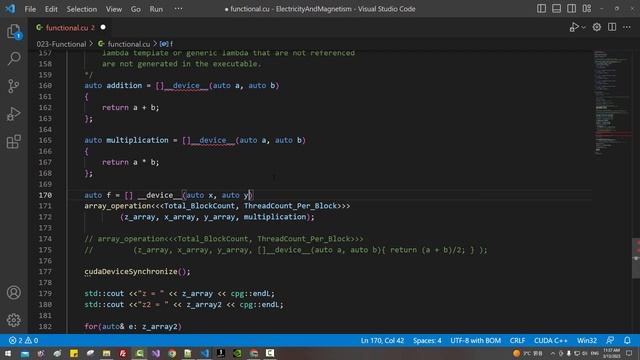Open the Manage gear in activity bar

13,320
